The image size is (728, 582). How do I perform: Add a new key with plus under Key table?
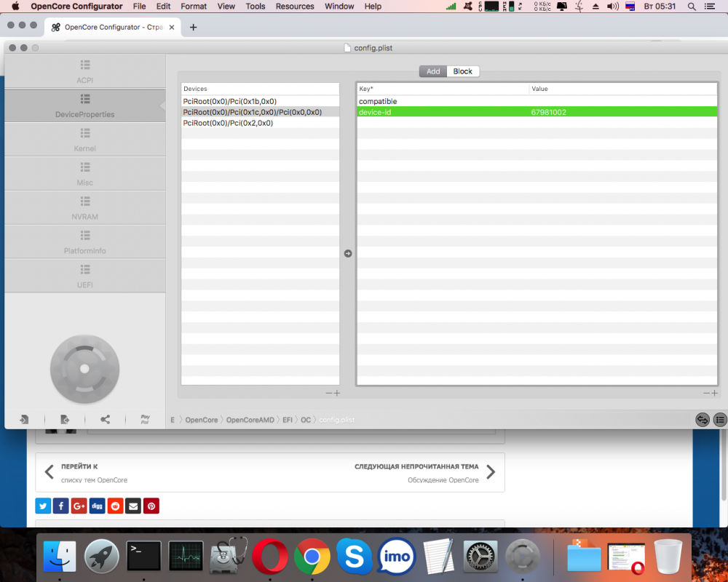click(715, 393)
